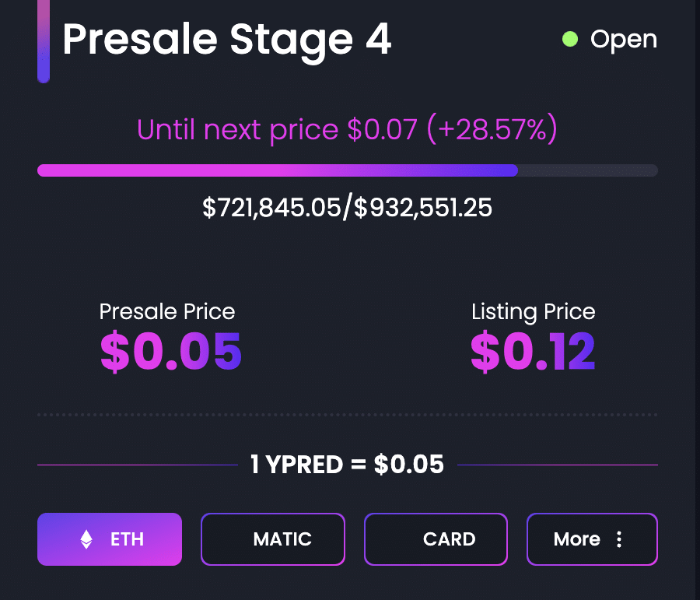
Task: Click the $721,845.05/$932,551.25 raised amount
Action: [348, 207]
